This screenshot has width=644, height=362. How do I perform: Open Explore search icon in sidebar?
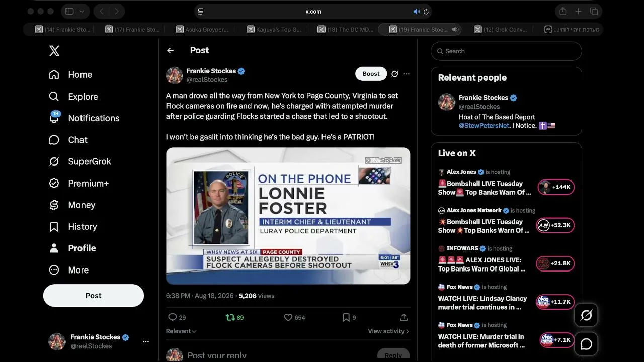(54, 97)
